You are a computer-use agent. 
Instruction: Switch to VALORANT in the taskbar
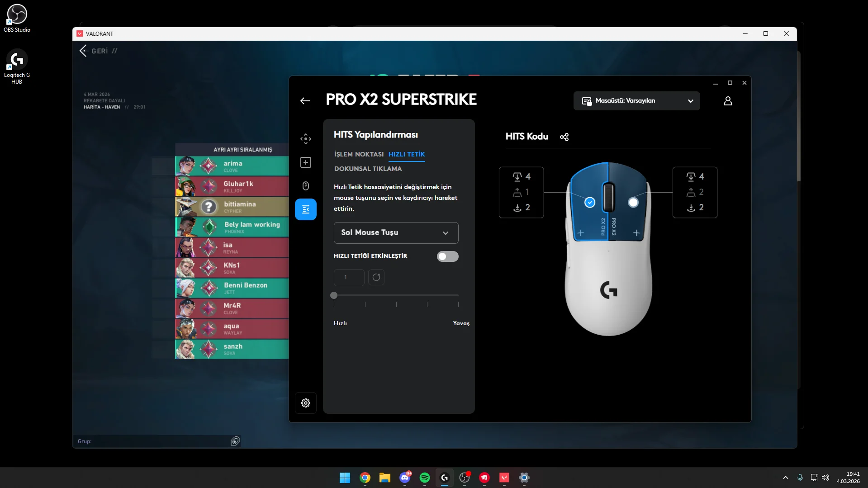tap(504, 478)
